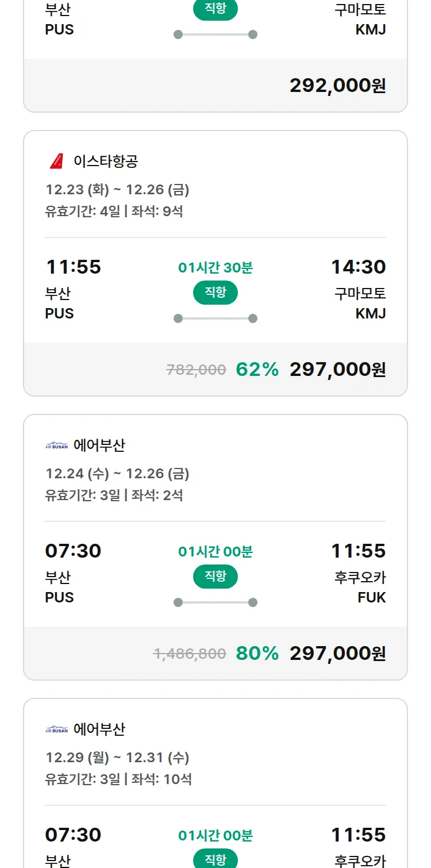This screenshot has width=431, height=868.
Task: Click the Air Busan logo on the 12.29 flight
Action: click(x=56, y=729)
